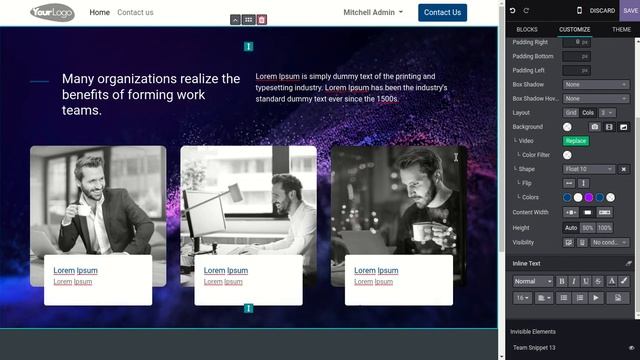
Task: Insert unordered list
Action: [x=564, y=298]
